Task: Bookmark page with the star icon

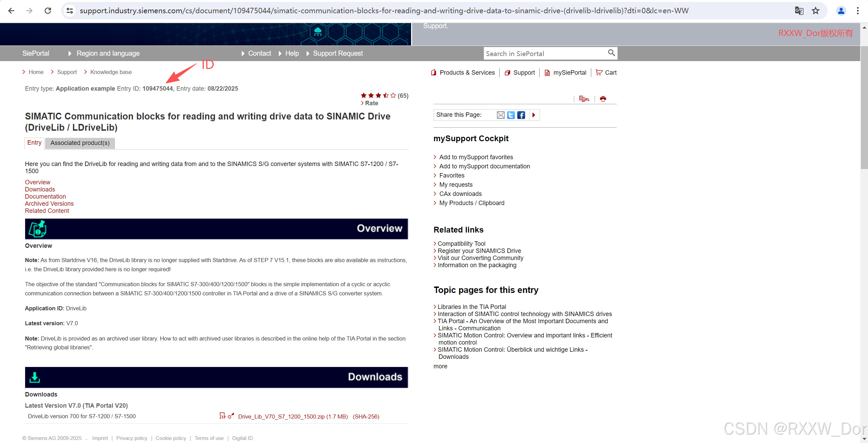Action: pyautogui.click(x=815, y=11)
